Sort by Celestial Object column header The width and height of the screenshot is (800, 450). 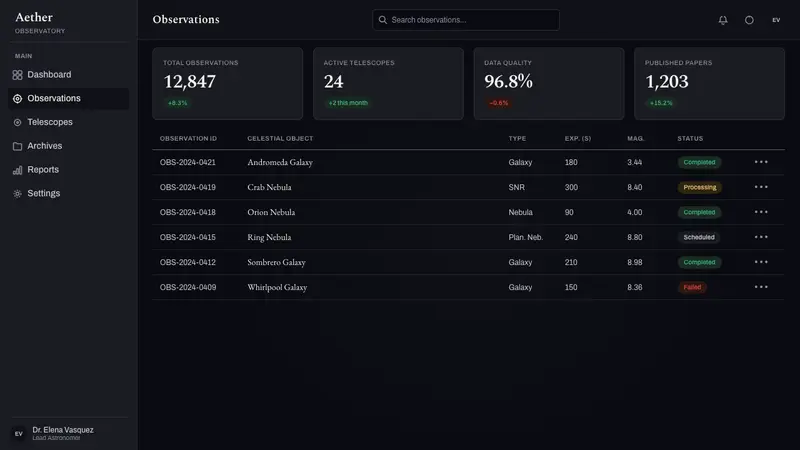(280, 138)
